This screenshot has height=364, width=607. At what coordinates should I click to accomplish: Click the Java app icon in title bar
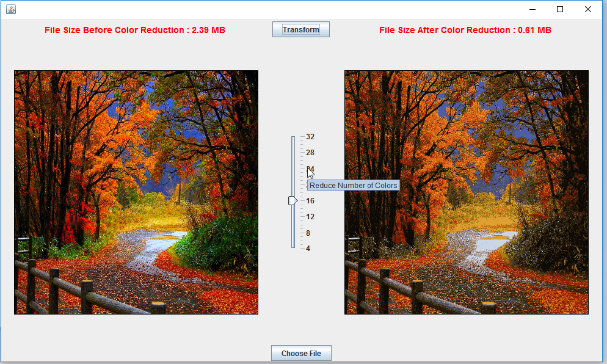coord(11,9)
